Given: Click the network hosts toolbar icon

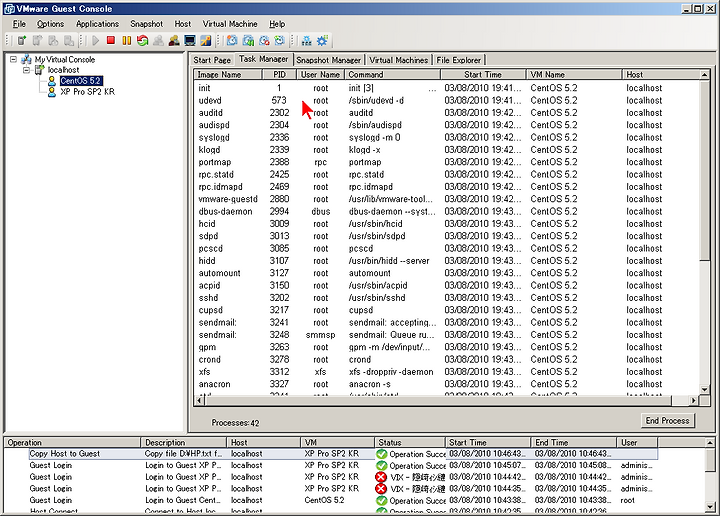Looking at the screenshot, I should (307, 40).
